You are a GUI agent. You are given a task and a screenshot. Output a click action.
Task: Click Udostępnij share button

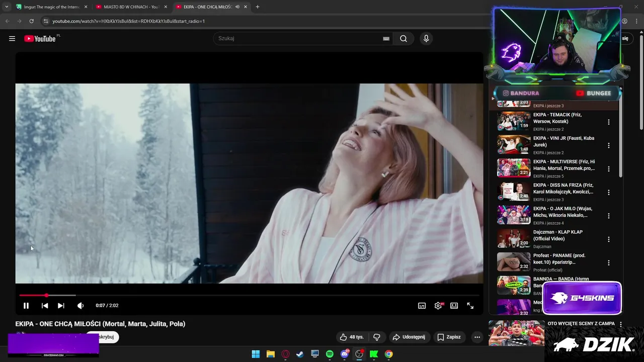(409, 337)
